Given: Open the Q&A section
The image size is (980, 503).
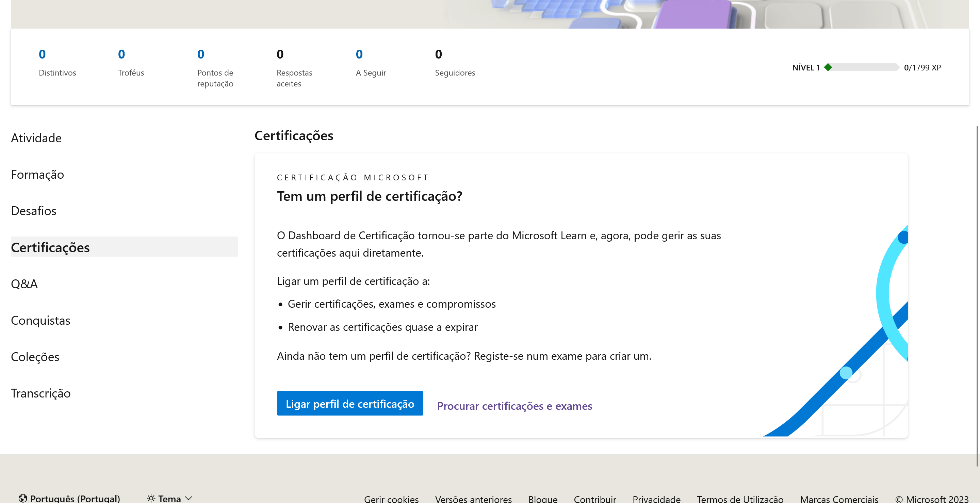Looking at the screenshot, I should coord(24,284).
